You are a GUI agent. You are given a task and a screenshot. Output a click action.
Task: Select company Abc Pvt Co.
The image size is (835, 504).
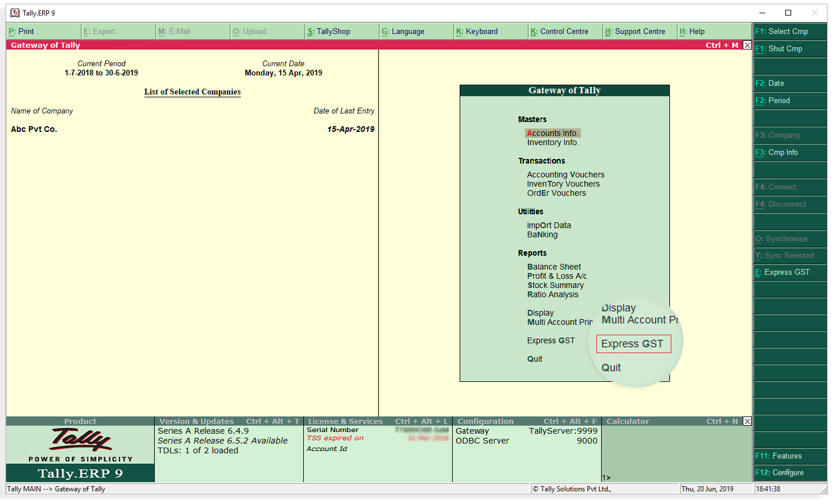click(x=34, y=129)
